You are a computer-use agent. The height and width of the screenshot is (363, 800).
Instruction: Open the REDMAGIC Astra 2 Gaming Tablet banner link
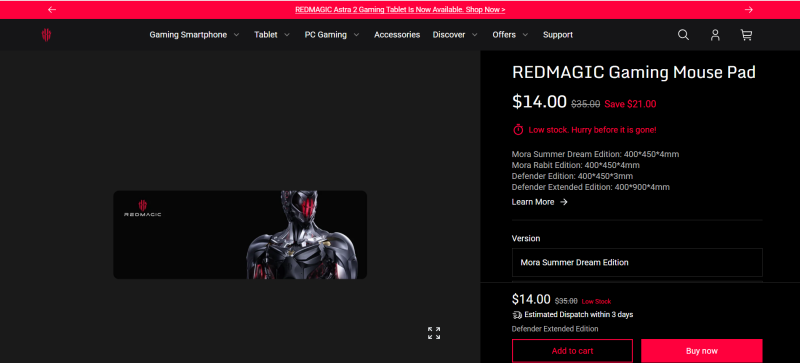[400, 10]
